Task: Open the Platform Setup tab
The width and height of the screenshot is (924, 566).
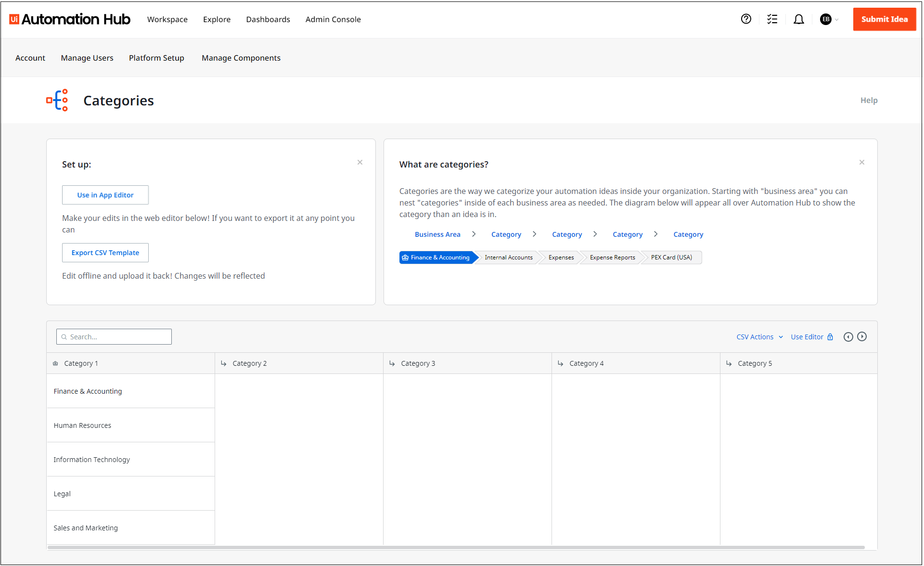Action: pos(156,58)
